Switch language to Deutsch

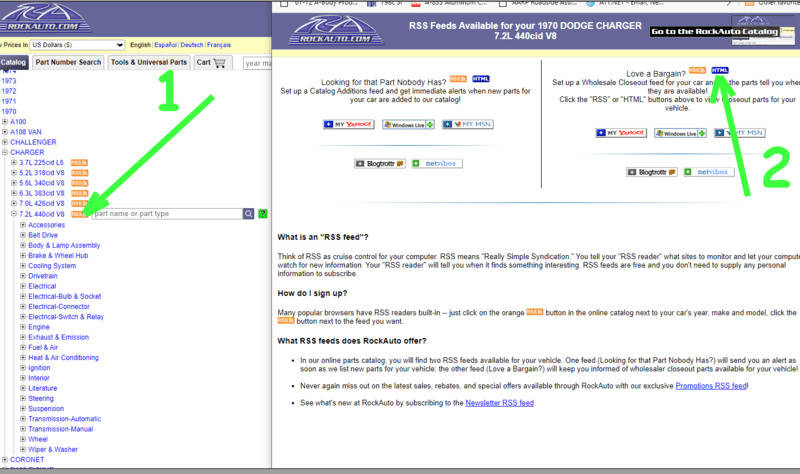point(192,45)
